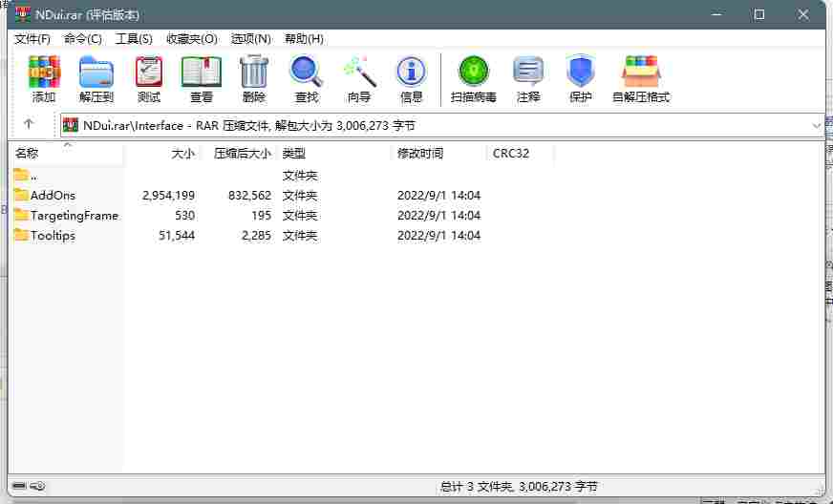Open the File (文件) menu
Screen dimensions: 833x504
pyautogui.click(x=32, y=39)
